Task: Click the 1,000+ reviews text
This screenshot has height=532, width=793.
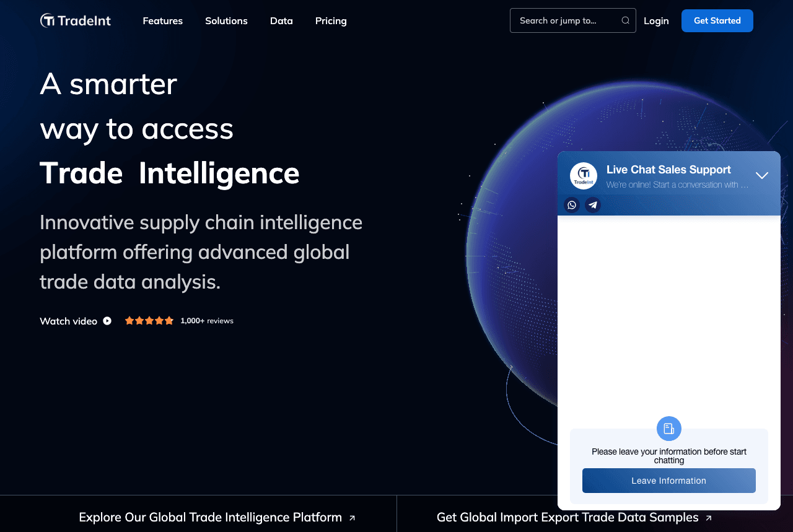Action: 207,321
